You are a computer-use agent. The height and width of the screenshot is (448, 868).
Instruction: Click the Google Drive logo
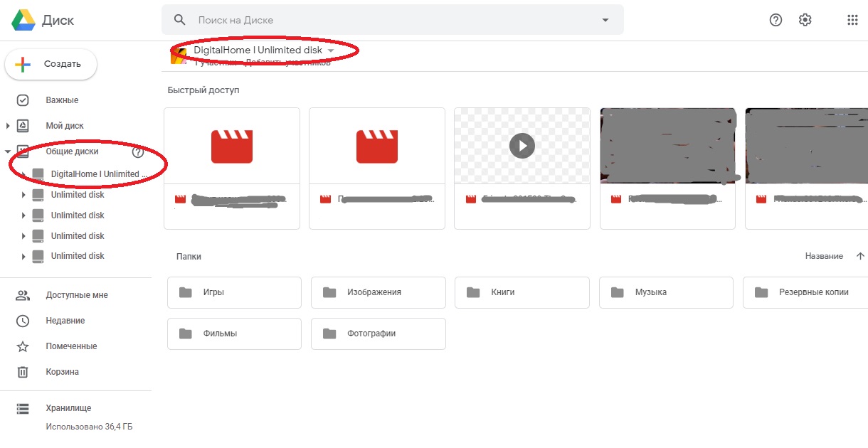coord(23,20)
